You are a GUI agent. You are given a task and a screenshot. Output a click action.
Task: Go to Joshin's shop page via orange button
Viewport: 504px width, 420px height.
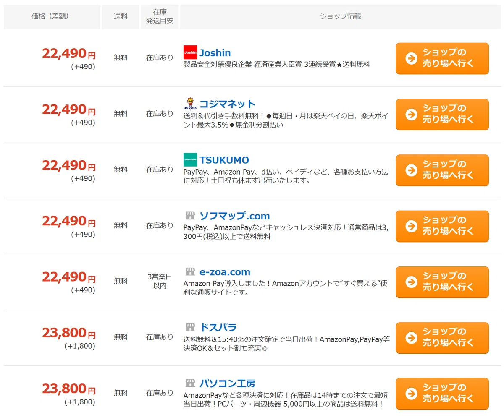442,58
